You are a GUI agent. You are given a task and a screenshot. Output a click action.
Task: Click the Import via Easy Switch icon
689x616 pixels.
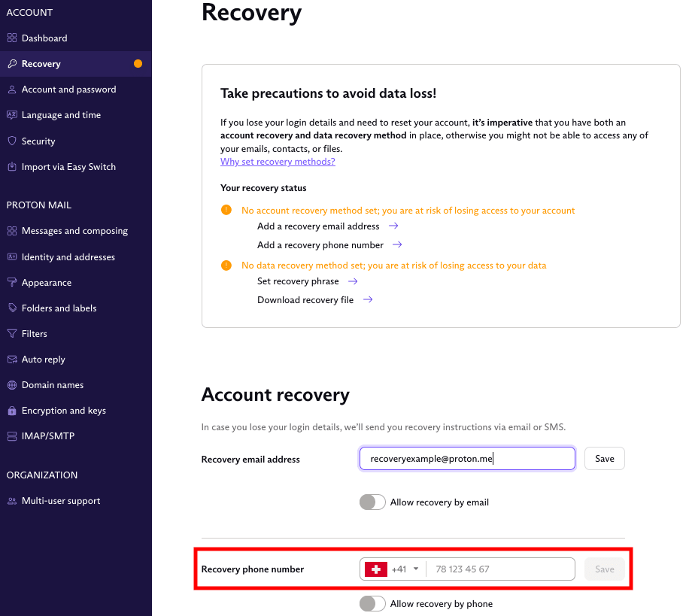point(12,166)
